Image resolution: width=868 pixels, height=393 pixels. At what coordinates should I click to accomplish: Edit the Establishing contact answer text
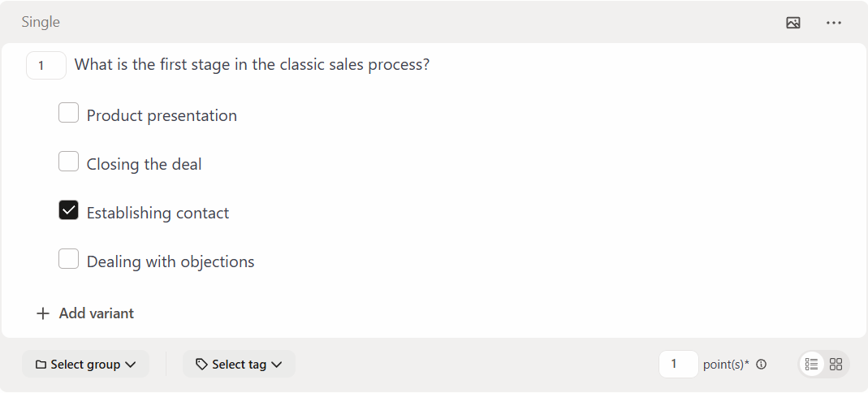click(158, 213)
